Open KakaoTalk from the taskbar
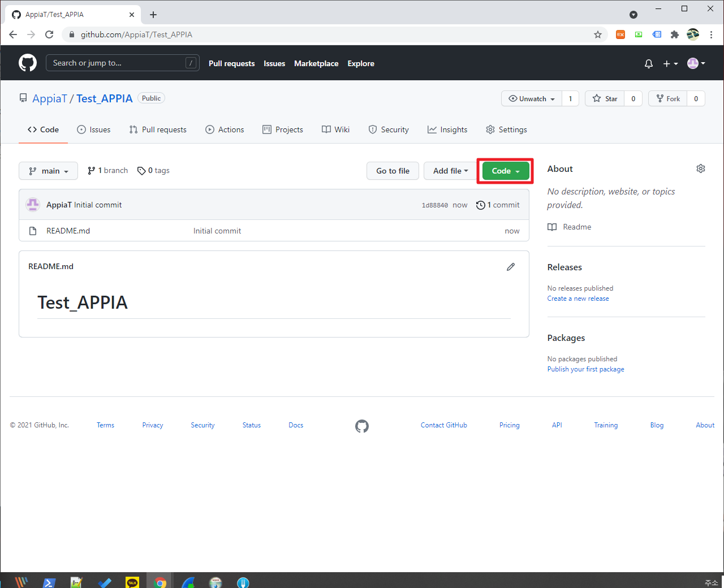The height and width of the screenshot is (588, 724). [x=132, y=582]
